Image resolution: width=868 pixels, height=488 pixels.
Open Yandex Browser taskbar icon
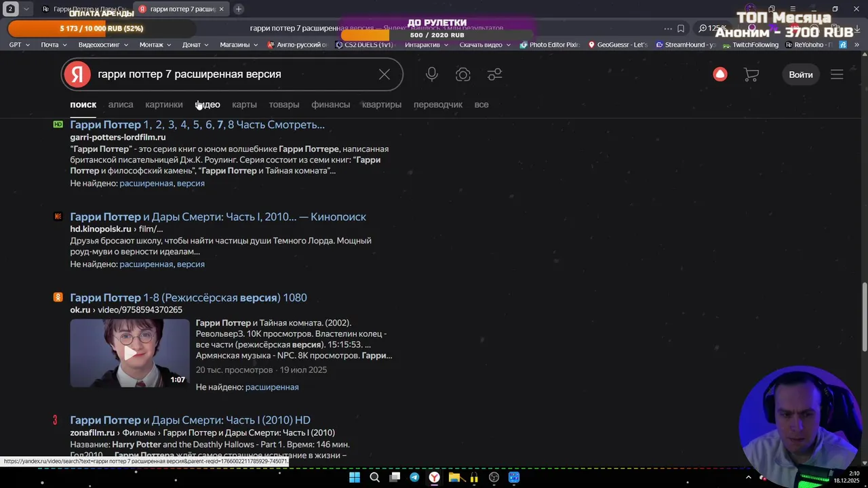[x=434, y=477]
